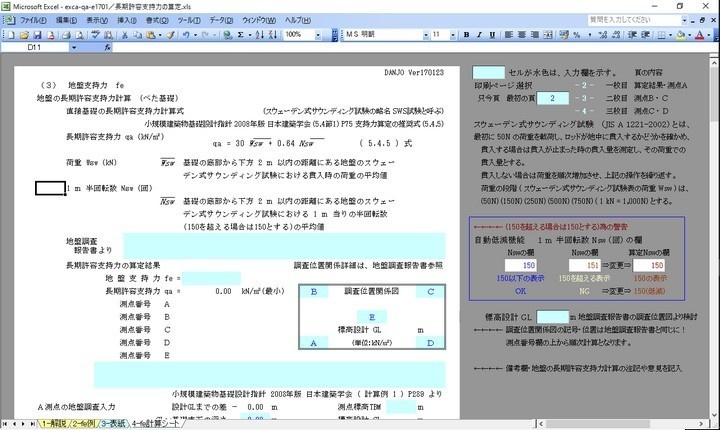Toggle italic formatting
Viewport: 720px width, 430px height.
coord(479,35)
